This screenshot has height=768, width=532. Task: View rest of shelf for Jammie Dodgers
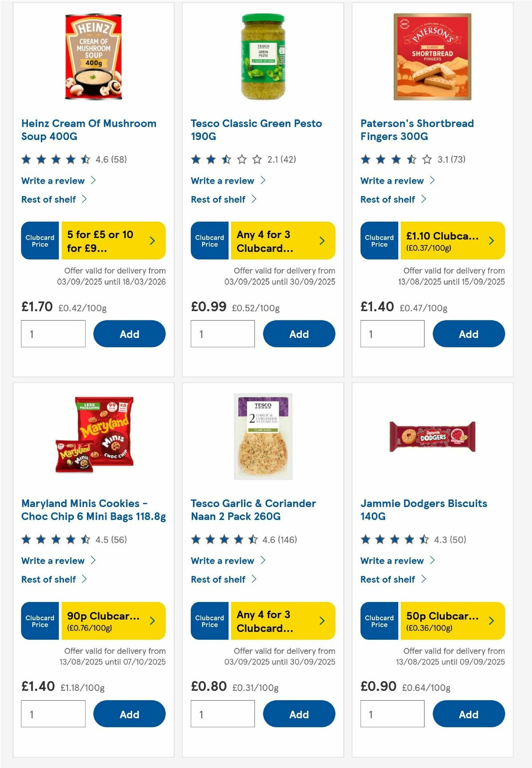pyautogui.click(x=387, y=579)
